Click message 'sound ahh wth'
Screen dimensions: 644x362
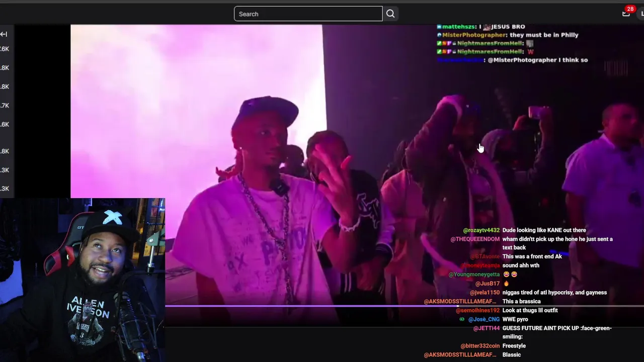[520, 265]
